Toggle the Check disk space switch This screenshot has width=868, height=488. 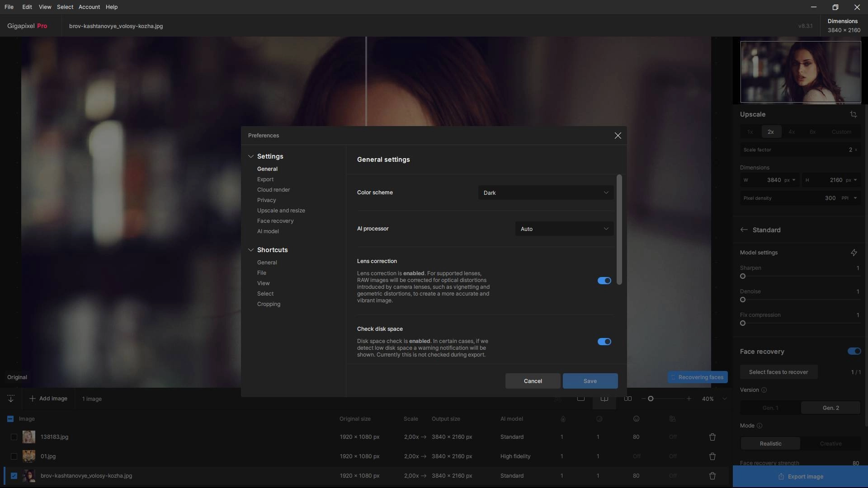pos(604,342)
